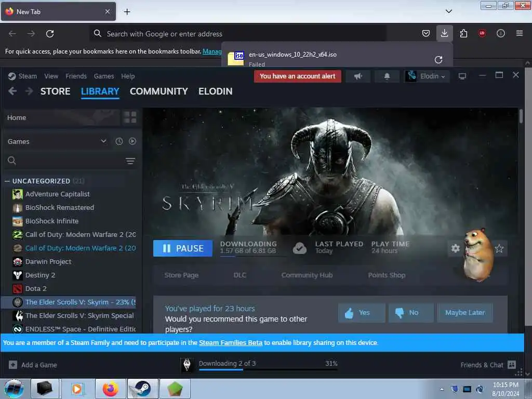Click the Steam taskbar icon
This screenshot has height=399, width=532.
[142, 389]
